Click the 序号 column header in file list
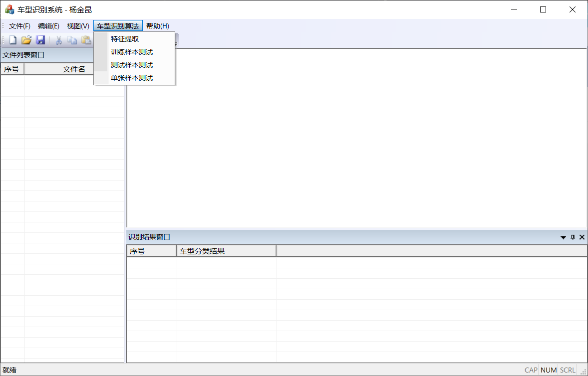The width and height of the screenshot is (588, 376). (x=12, y=69)
